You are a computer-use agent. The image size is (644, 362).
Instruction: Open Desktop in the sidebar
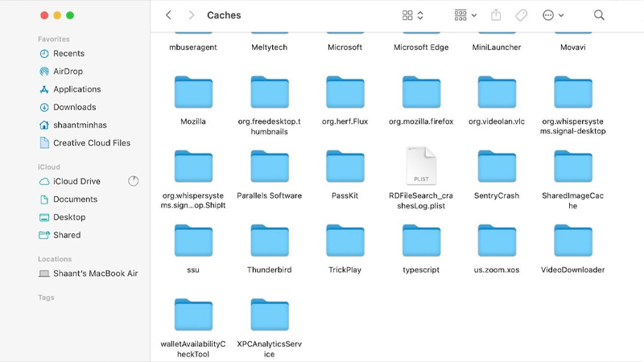62,217
